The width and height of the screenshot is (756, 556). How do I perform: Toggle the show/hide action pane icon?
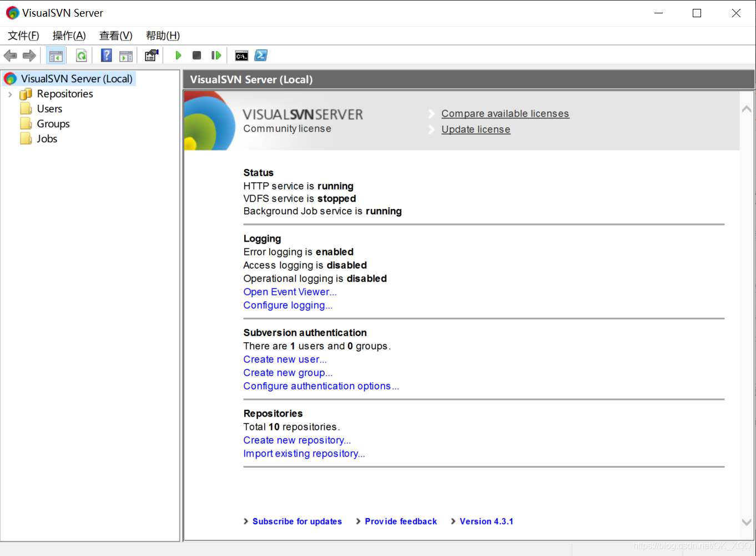pos(126,56)
